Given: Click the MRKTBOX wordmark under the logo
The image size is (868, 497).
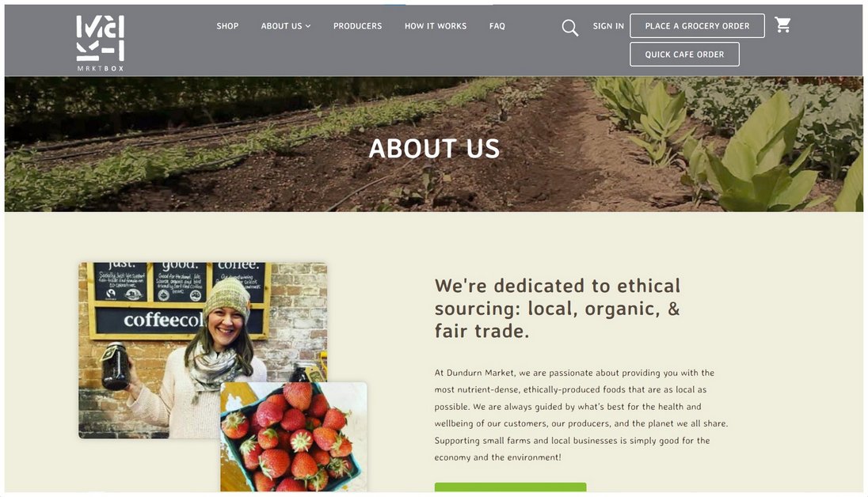Looking at the screenshot, I should click(101, 69).
